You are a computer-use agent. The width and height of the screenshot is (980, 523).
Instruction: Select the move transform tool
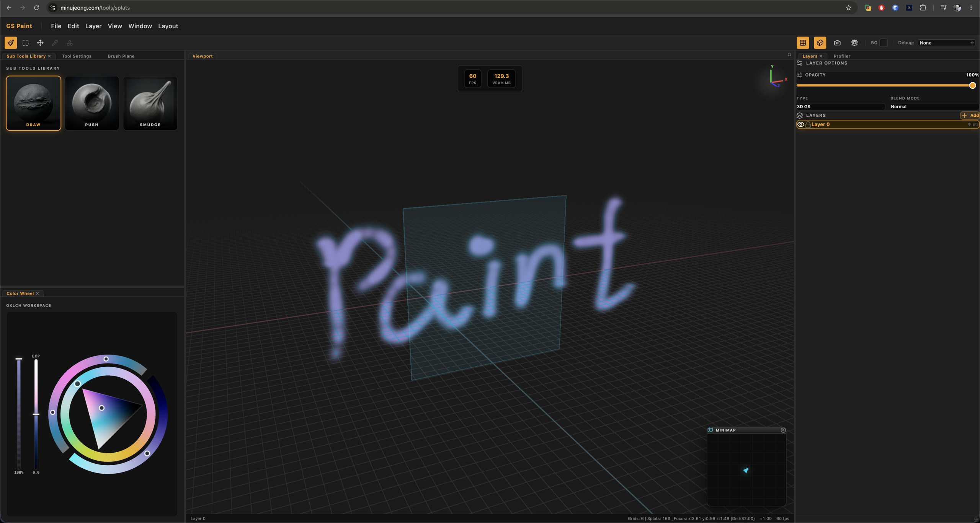pos(40,43)
